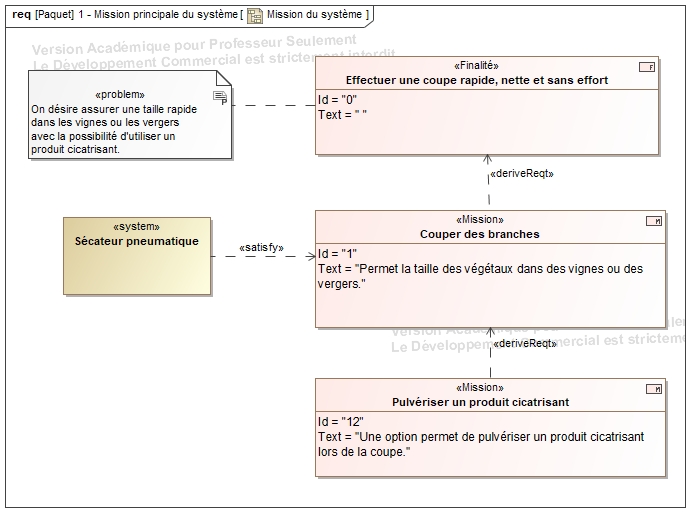Click the problem note icon

220,97
